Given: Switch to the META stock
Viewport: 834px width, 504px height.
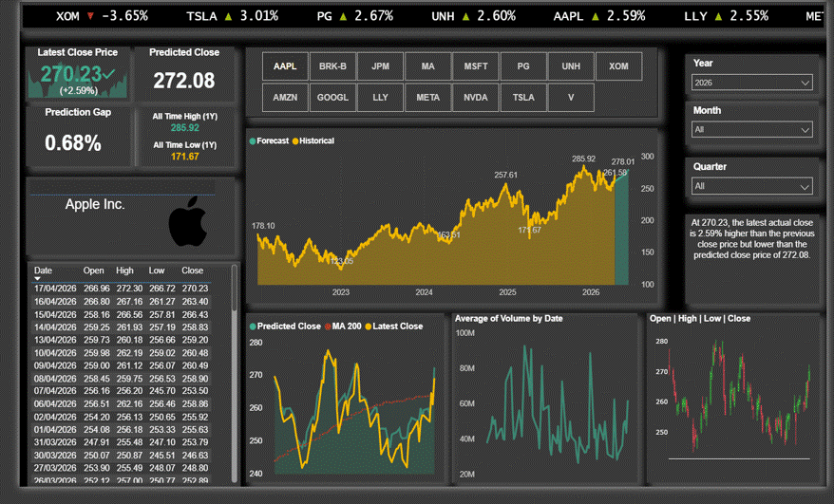Looking at the screenshot, I should pos(427,98).
